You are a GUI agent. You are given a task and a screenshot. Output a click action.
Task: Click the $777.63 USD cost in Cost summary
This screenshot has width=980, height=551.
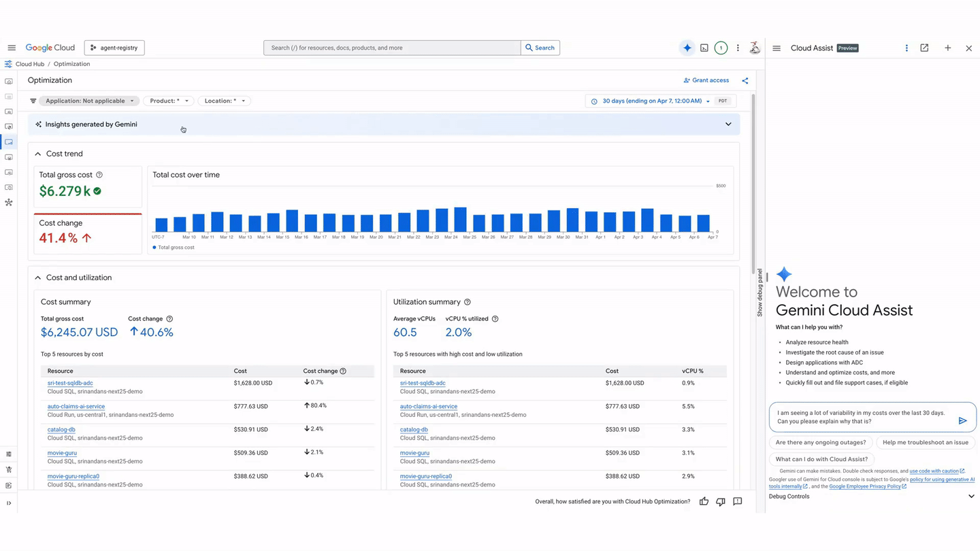tap(251, 406)
